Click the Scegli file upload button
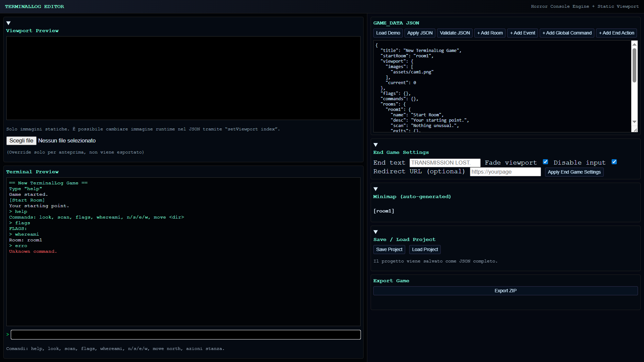Image resolution: width=644 pixels, height=362 pixels. (21, 141)
